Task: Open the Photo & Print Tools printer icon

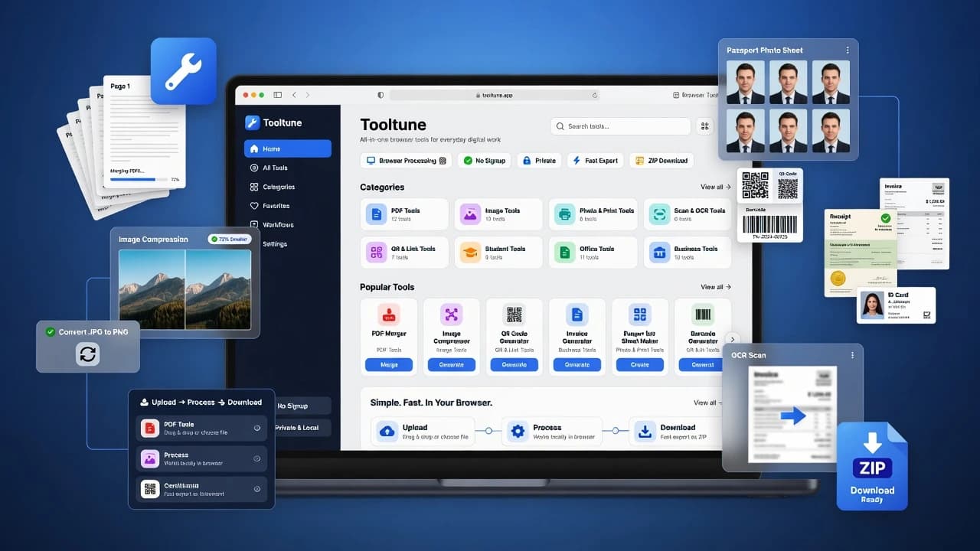Action: click(x=564, y=214)
